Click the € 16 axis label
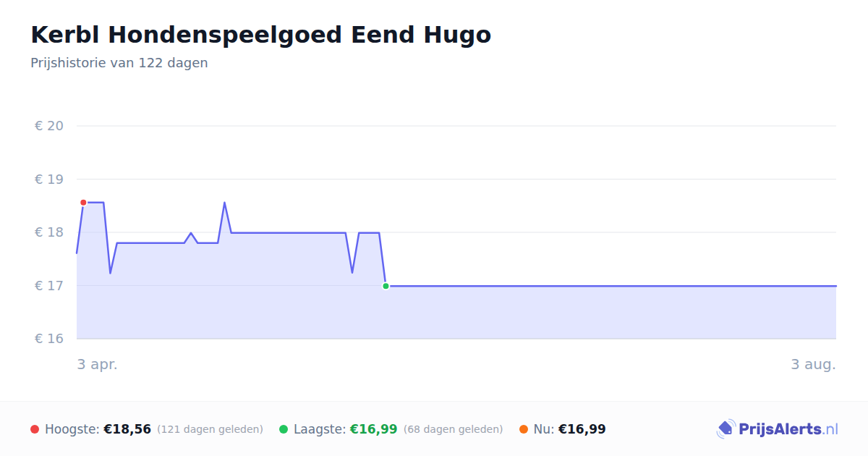This screenshot has width=868, height=456. 49,339
